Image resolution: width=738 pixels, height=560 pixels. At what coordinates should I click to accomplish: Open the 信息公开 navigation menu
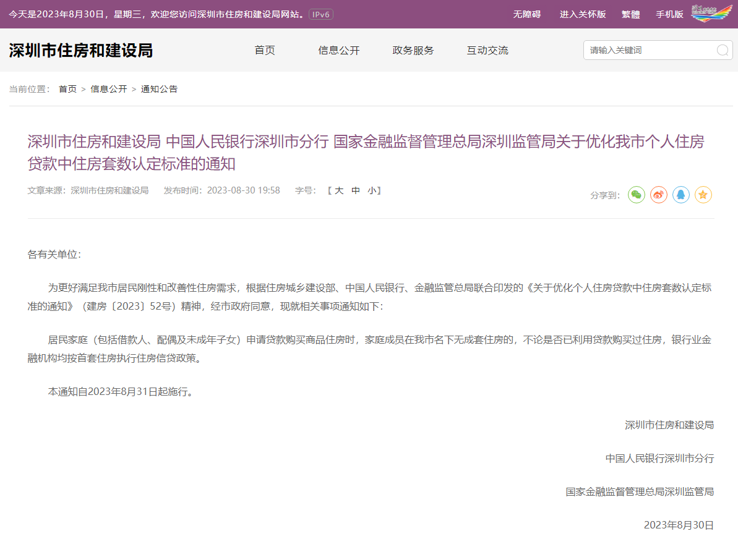click(339, 51)
